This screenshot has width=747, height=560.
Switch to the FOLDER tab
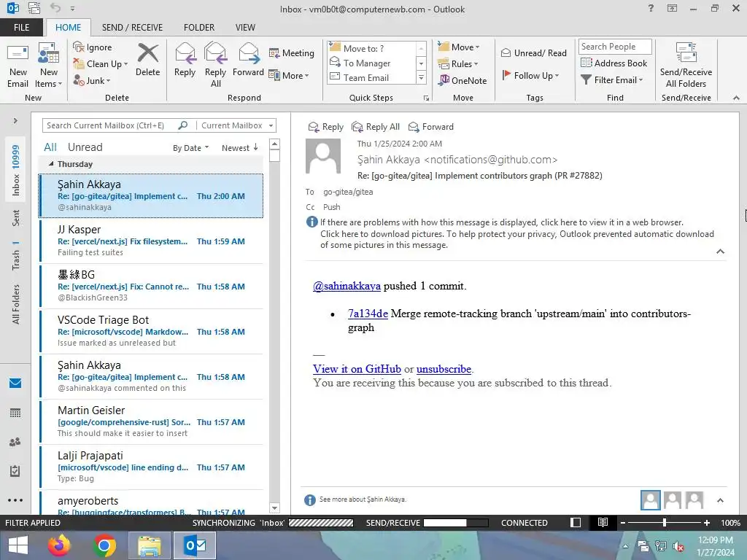(199, 28)
